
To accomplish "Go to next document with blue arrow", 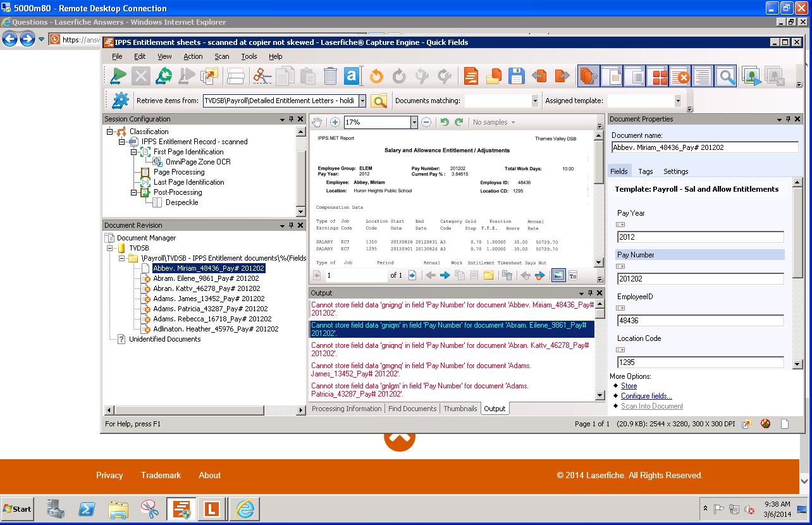I will tap(445, 275).
